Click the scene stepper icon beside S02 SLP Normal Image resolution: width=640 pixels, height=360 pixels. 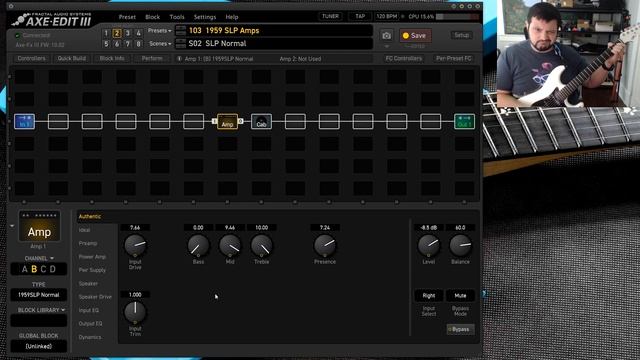coord(180,44)
